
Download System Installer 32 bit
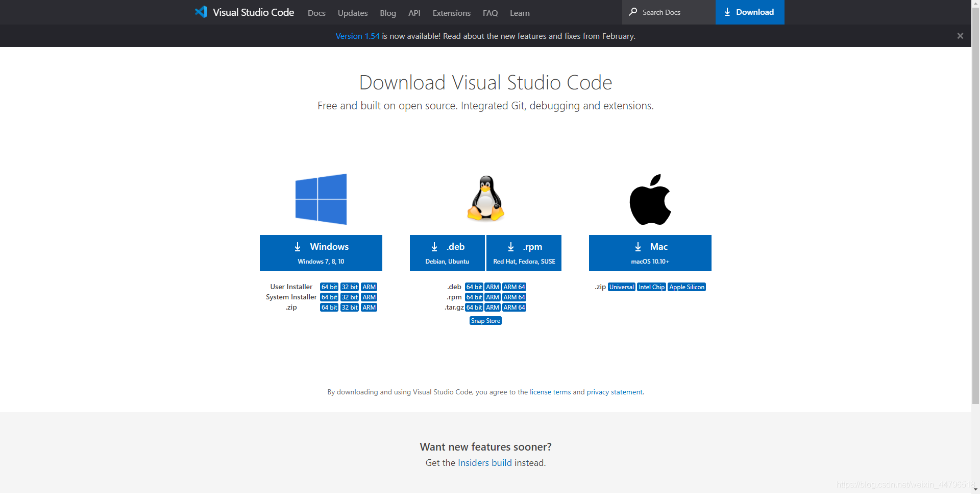[x=350, y=297]
